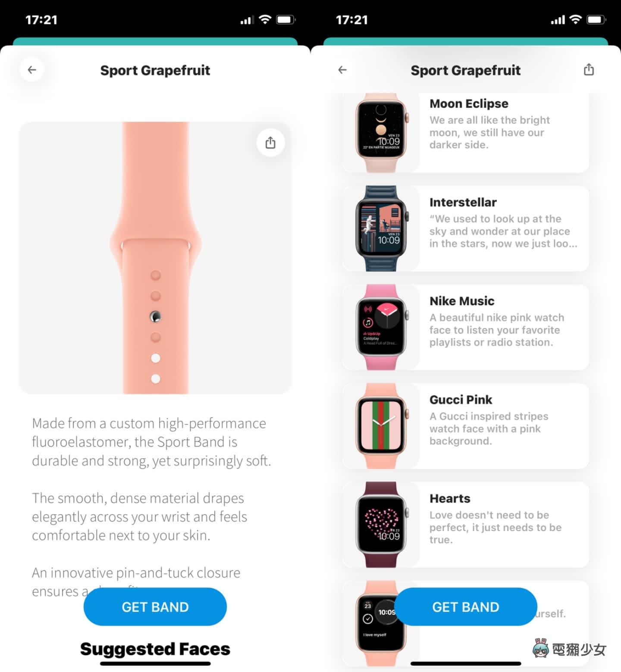This screenshot has width=621, height=672.
Task: Tap share icon in right screen header
Action: pos(589,69)
